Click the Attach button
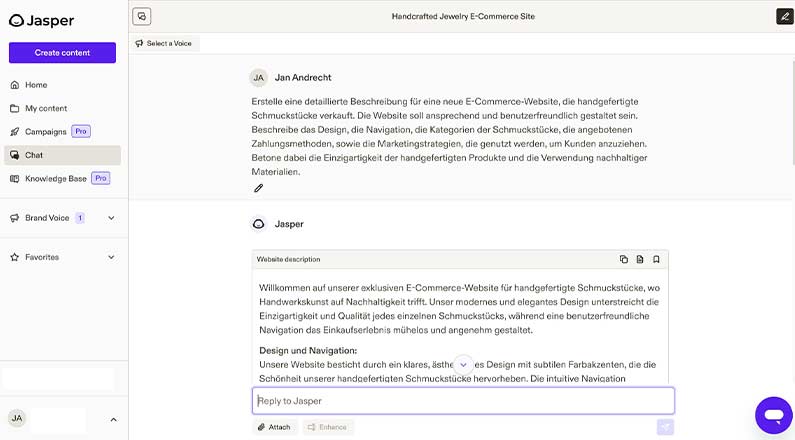Viewport: 795px width, 440px height. 274,427
